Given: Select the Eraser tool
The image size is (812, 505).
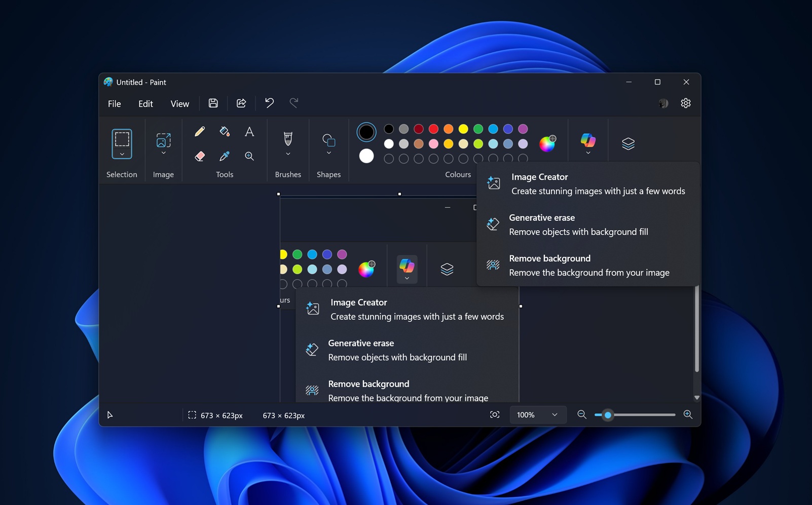Looking at the screenshot, I should [199, 157].
